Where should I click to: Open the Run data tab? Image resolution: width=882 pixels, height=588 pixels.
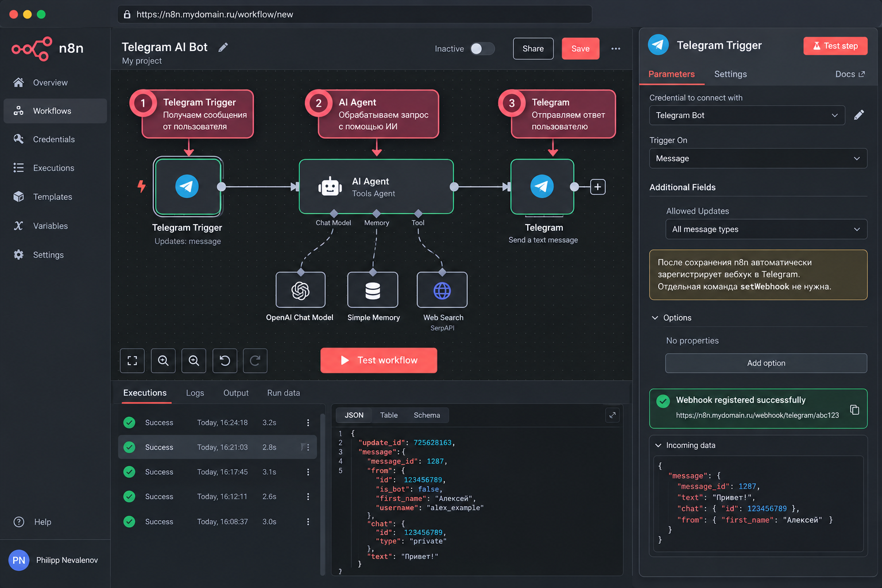click(283, 393)
